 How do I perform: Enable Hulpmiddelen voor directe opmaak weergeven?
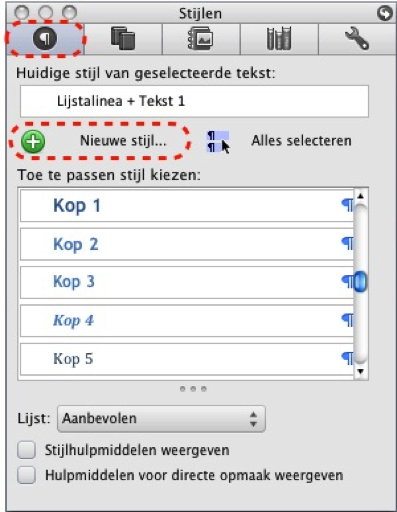[26, 475]
